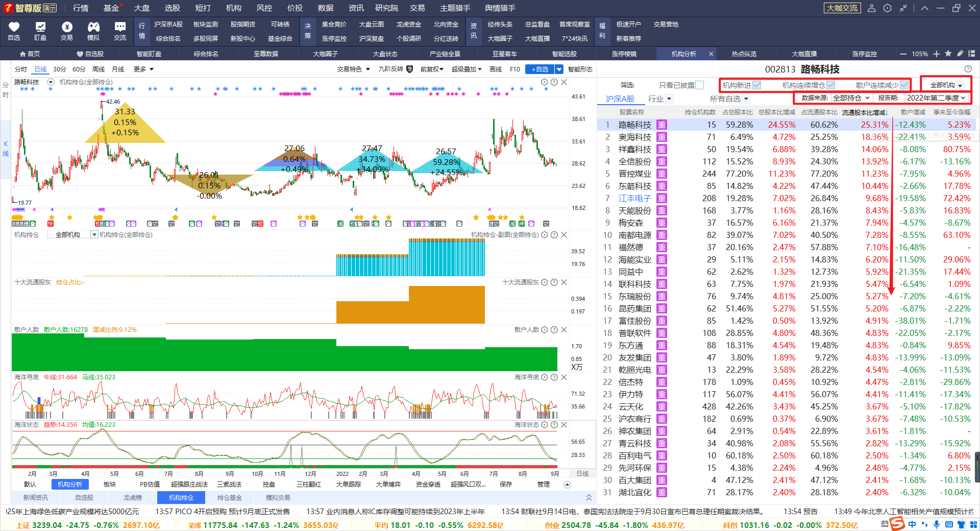Open 沪深京A股 in the 行情 group

point(168,25)
